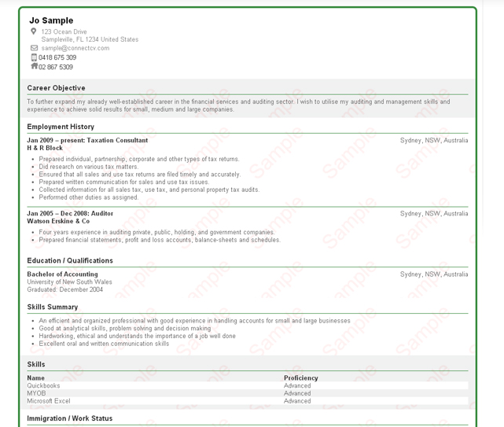Click the Career Objective heading
The height and width of the screenshot is (427, 504).
[x=57, y=88]
